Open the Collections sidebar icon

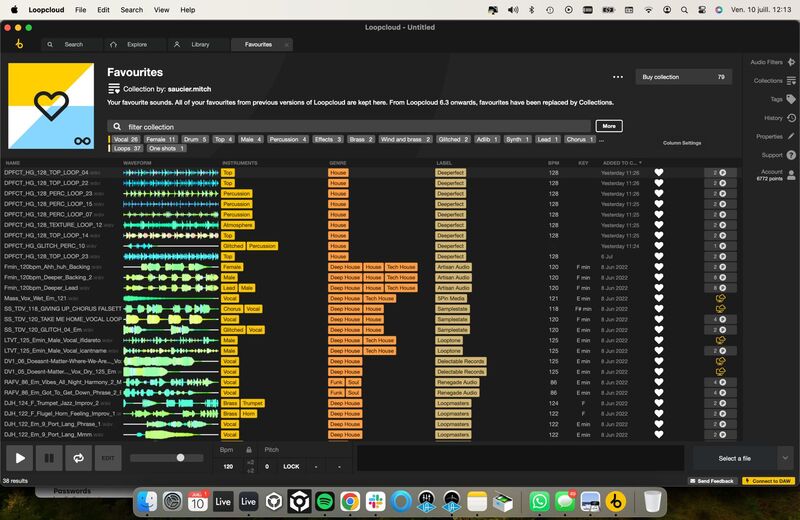(x=791, y=81)
